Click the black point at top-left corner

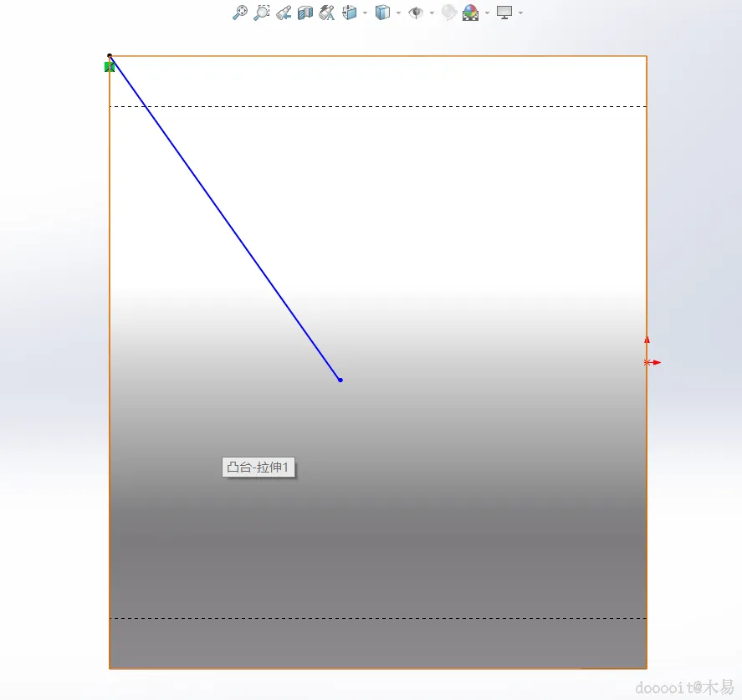tap(110, 56)
